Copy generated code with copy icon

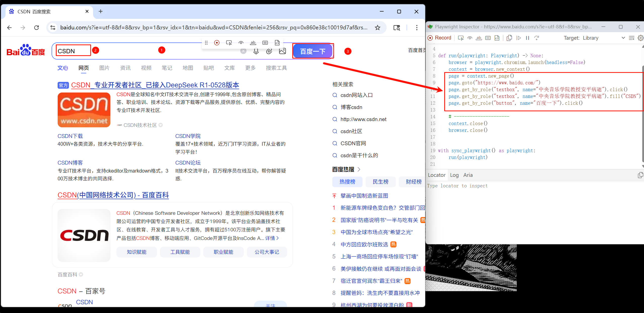pyautogui.click(x=509, y=38)
